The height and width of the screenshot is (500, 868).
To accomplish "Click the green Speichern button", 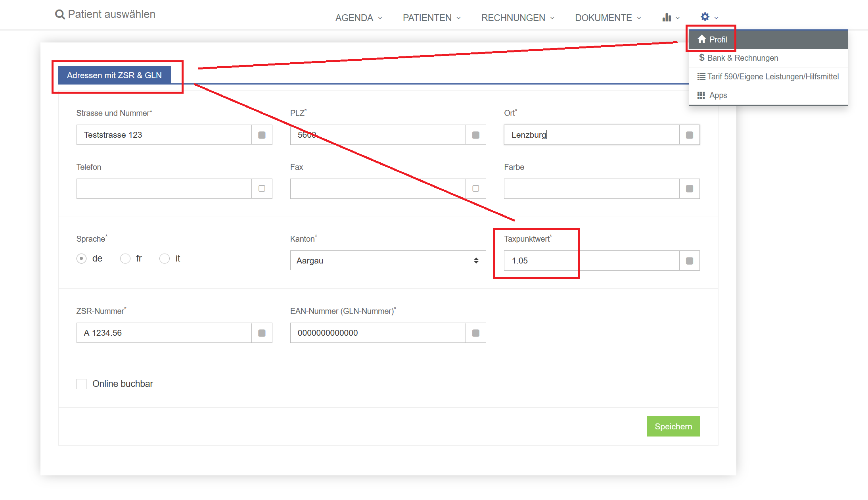I will pos(673,427).
